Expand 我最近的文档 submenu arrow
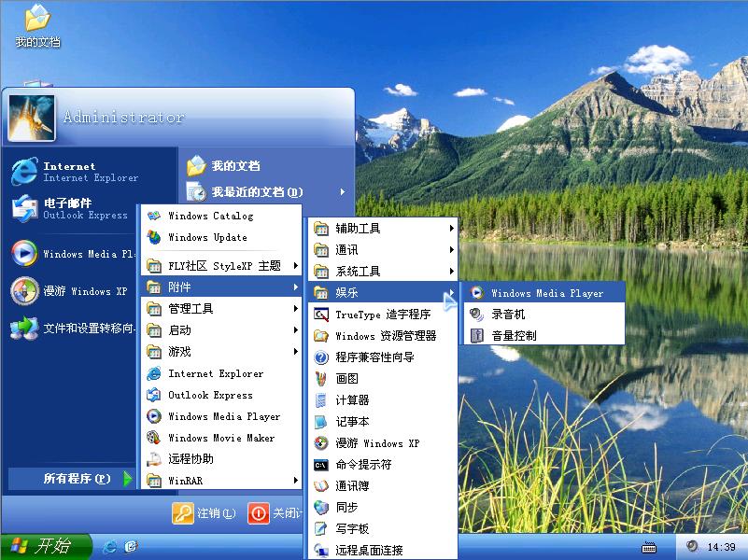The height and width of the screenshot is (560, 748). point(343,191)
